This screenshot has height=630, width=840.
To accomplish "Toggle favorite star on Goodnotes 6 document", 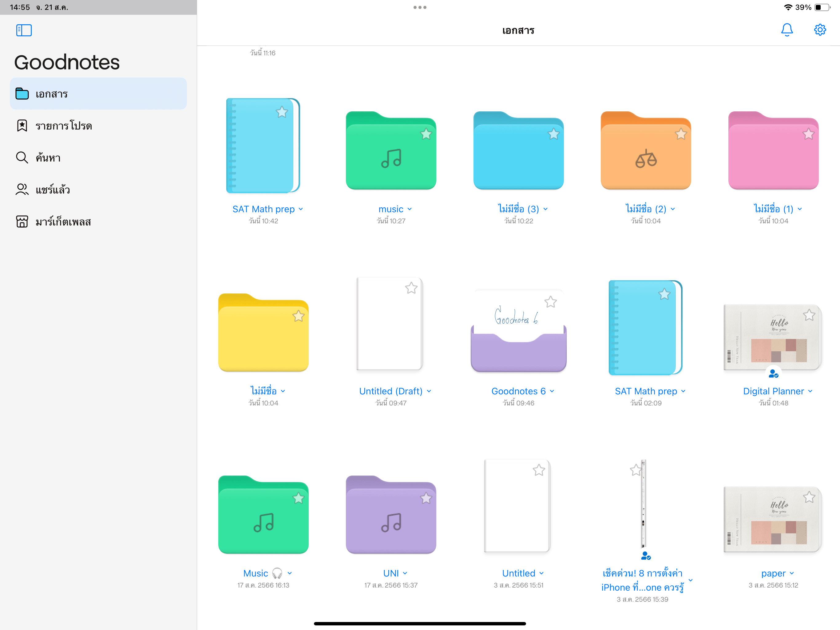I will click(x=550, y=302).
